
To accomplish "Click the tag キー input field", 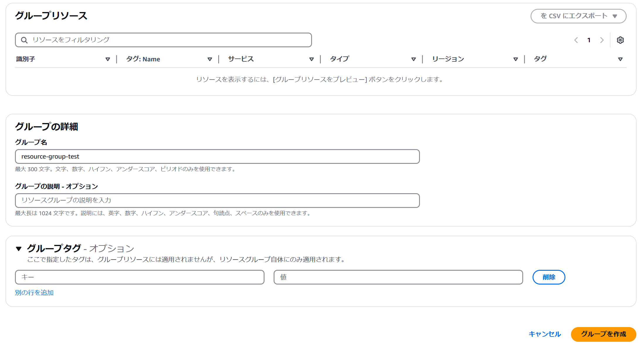I will [140, 277].
